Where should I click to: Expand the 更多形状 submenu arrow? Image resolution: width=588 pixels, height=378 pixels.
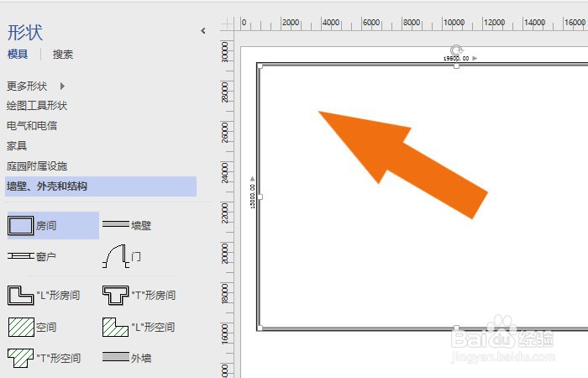(62, 87)
